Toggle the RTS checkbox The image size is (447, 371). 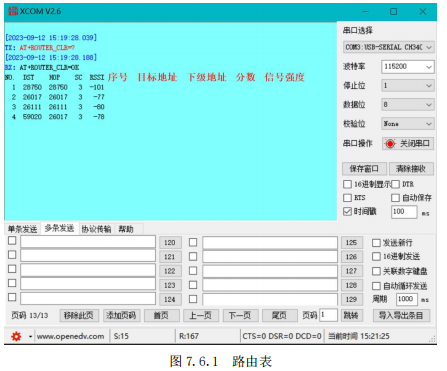(347, 198)
